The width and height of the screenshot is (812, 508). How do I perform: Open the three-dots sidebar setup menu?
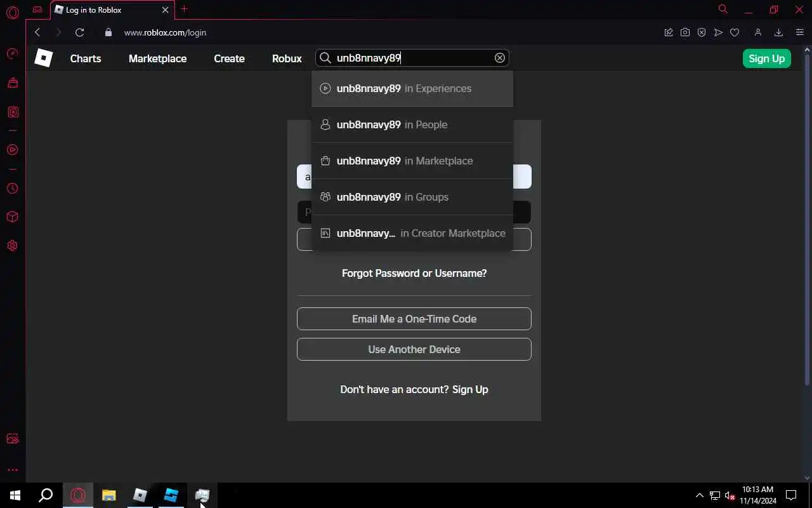click(x=12, y=471)
